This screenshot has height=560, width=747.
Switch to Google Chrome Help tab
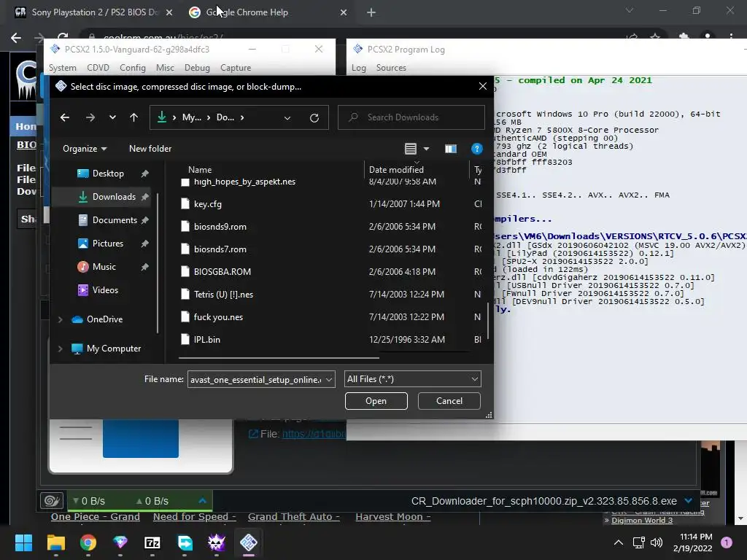click(x=247, y=12)
